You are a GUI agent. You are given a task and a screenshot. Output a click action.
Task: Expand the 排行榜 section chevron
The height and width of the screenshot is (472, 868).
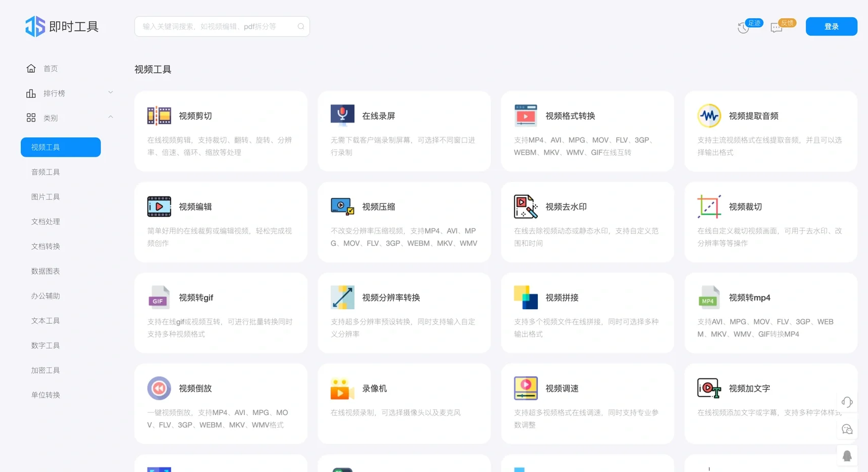click(110, 92)
